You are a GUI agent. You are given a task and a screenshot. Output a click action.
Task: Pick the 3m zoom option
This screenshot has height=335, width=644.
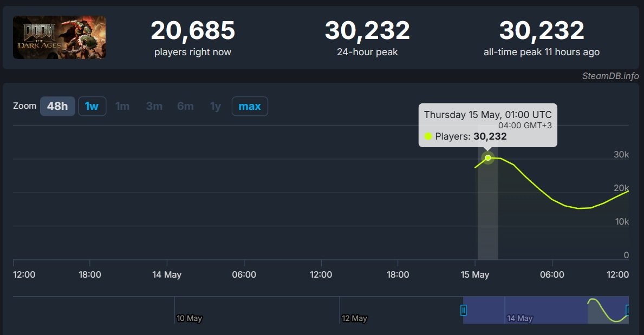154,106
